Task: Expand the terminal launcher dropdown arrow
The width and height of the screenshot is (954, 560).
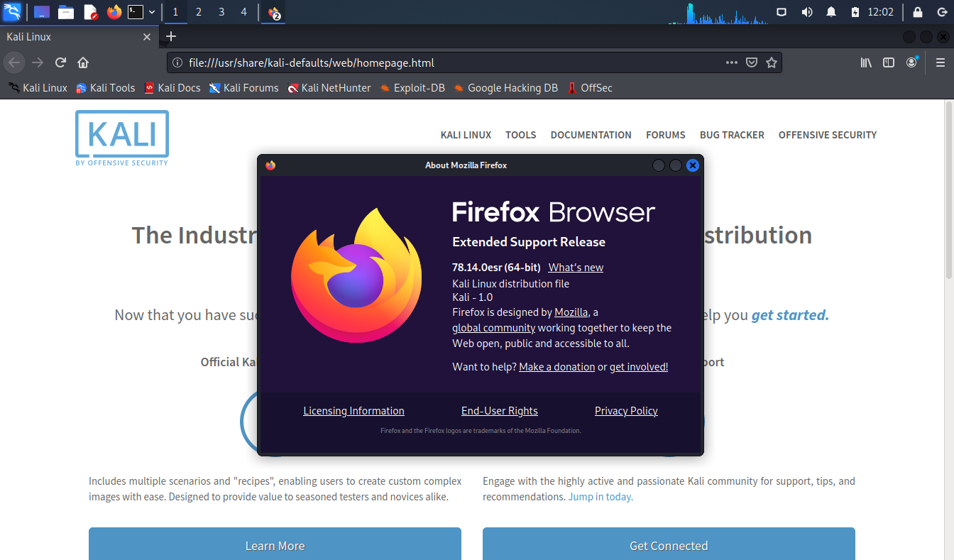Action: pyautogui.click(x=152, y=12)
